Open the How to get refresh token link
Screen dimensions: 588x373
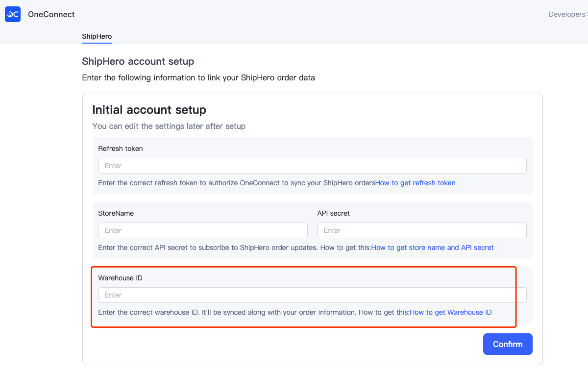[x=416, y=183]
